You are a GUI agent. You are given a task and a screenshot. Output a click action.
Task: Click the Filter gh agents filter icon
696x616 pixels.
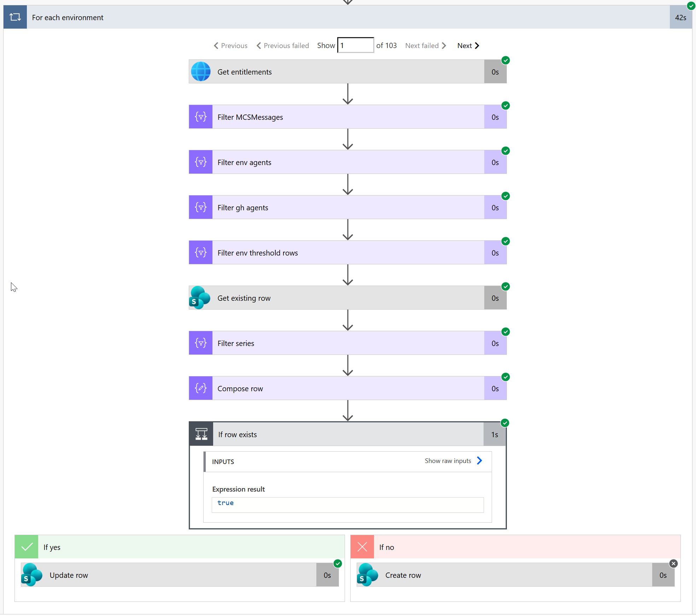tap(201, 207)
